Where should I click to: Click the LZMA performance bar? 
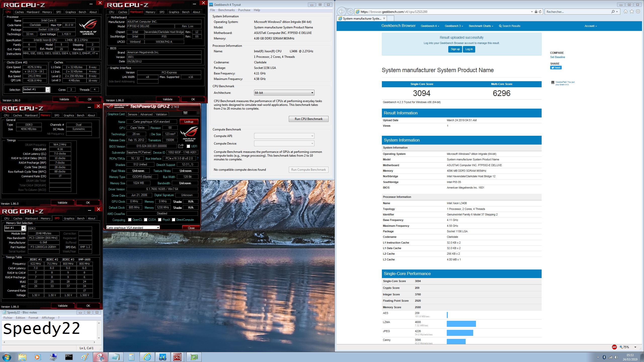tap(461, 324)
